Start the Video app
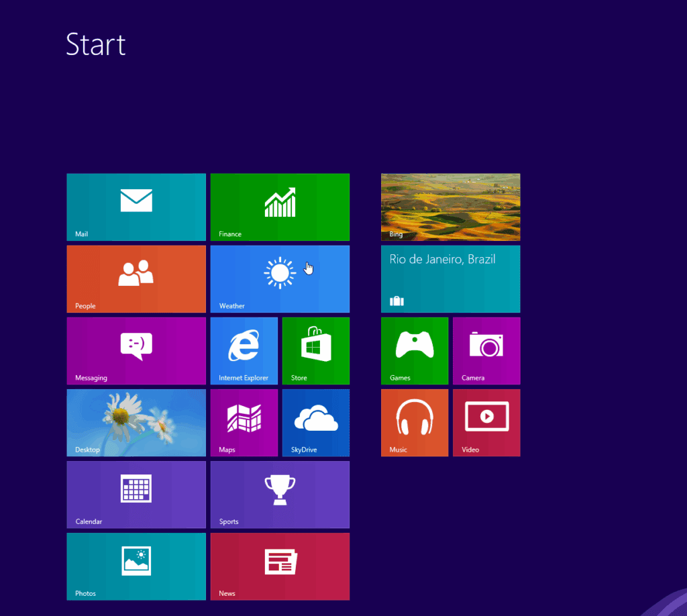Screen dimensions: 687x616 pyautogui.click(x=486, y=422)
